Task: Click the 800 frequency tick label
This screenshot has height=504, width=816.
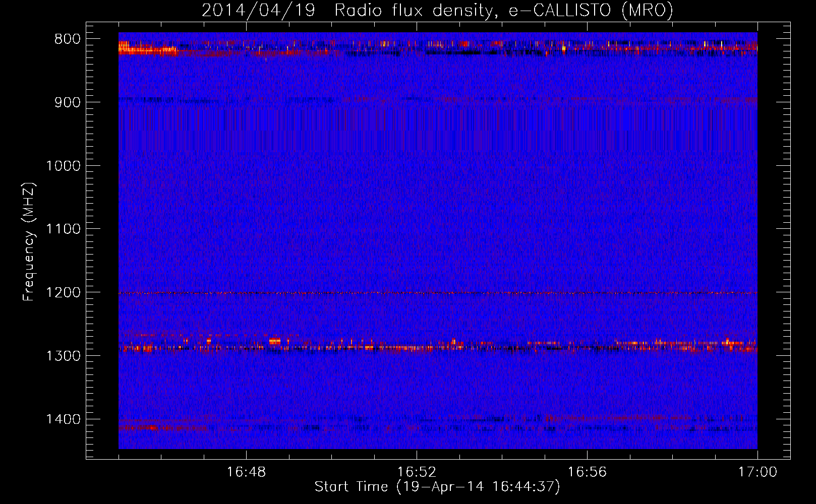Action: [x=68, y=39]
